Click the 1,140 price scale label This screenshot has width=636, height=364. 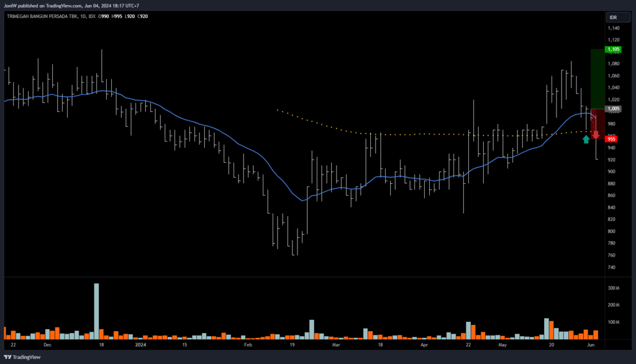pos(614,28)
